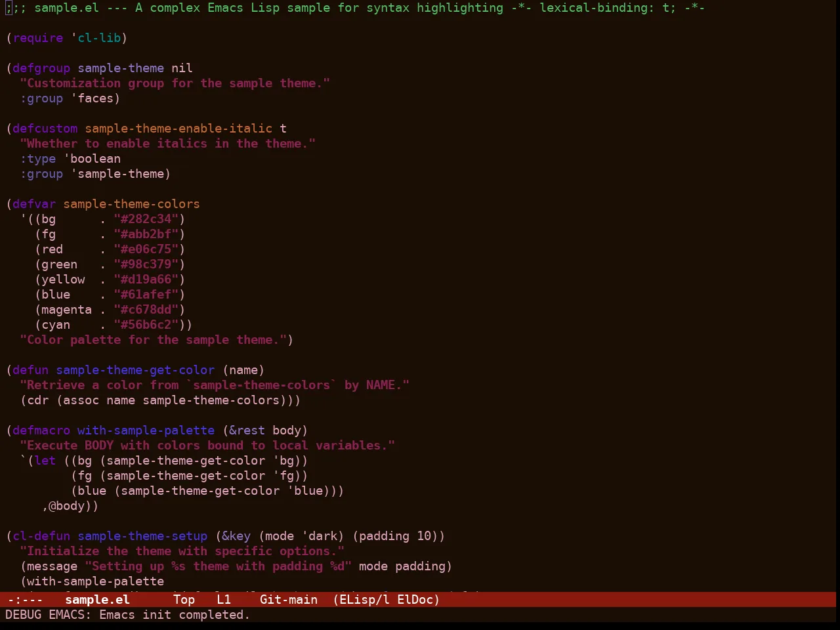Click function name 'sample-theme-setup'

142,536
